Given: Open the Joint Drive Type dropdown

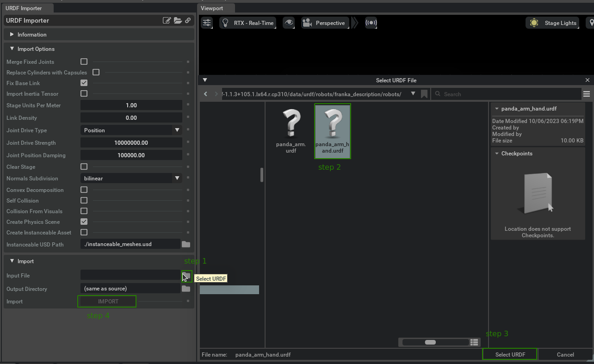Looking at the screenshot, I should (131, 130).
